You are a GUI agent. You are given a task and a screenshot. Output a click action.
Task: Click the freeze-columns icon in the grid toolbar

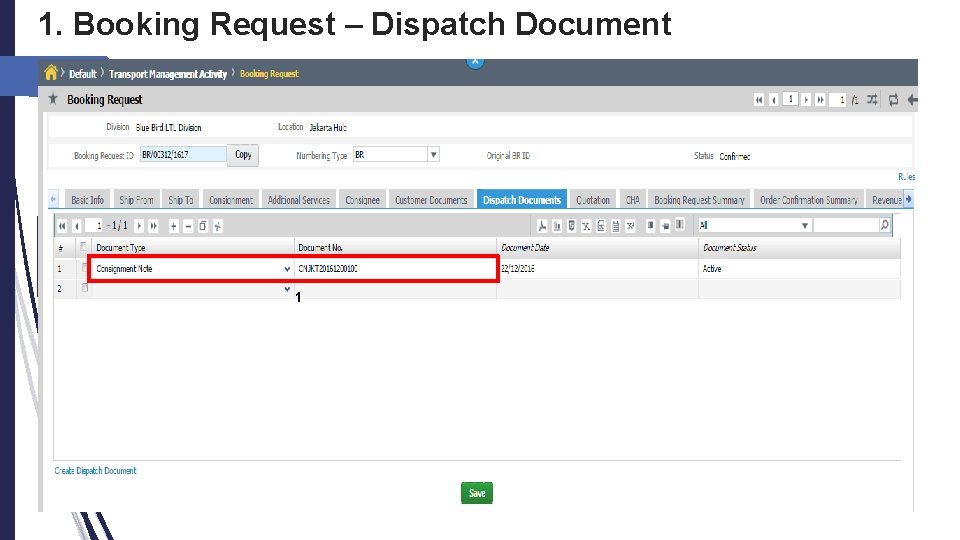(x=651, y=225)
